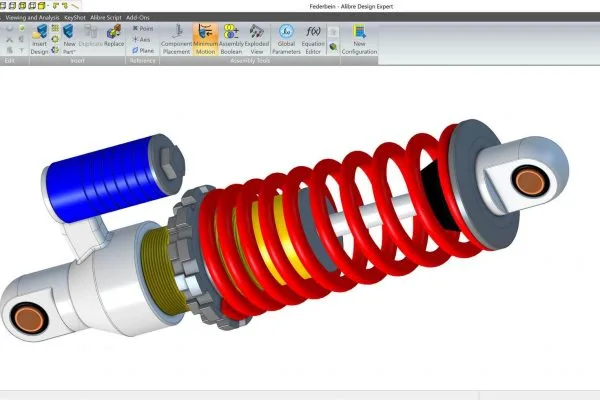Open the Viewing and Analysis tab
600x400 pixels.
[x=32, y=18]
